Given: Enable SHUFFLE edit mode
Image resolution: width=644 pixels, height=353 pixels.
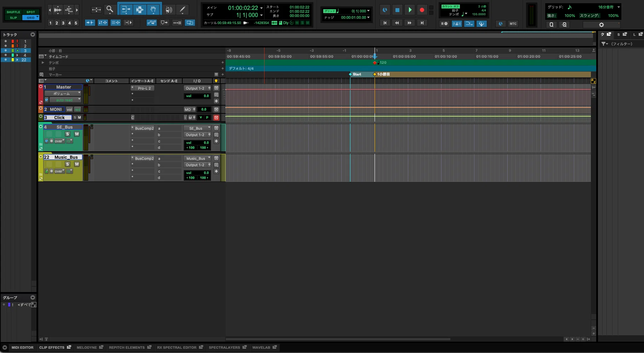Looking at the screenshot, I should point(13,12).
